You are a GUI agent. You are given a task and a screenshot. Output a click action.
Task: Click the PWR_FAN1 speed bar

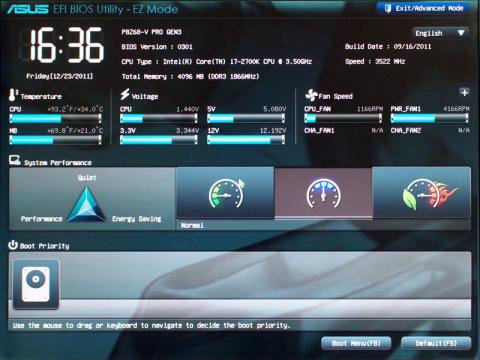[x=430, y=118]
